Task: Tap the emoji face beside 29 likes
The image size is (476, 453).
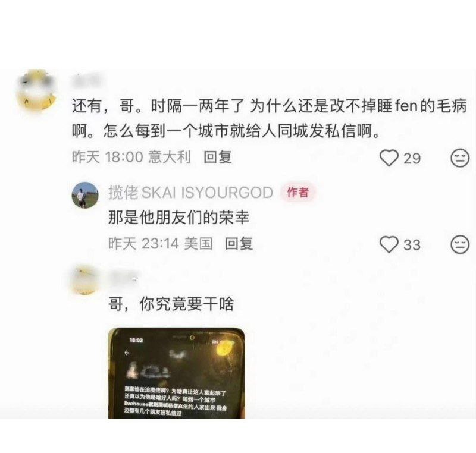Action: click(459, 158)
